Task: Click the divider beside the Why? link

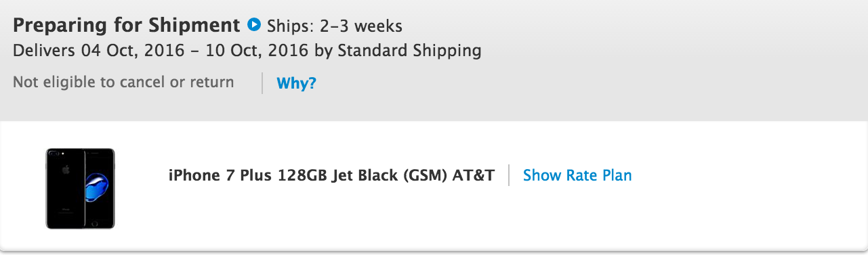Action: pos(262,83)
